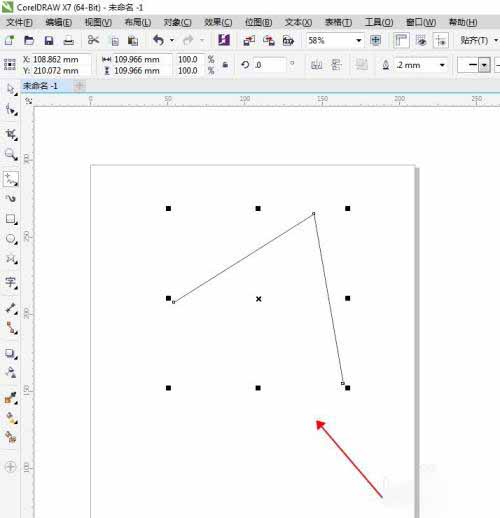Select the Interactive Fill tool

11,418
